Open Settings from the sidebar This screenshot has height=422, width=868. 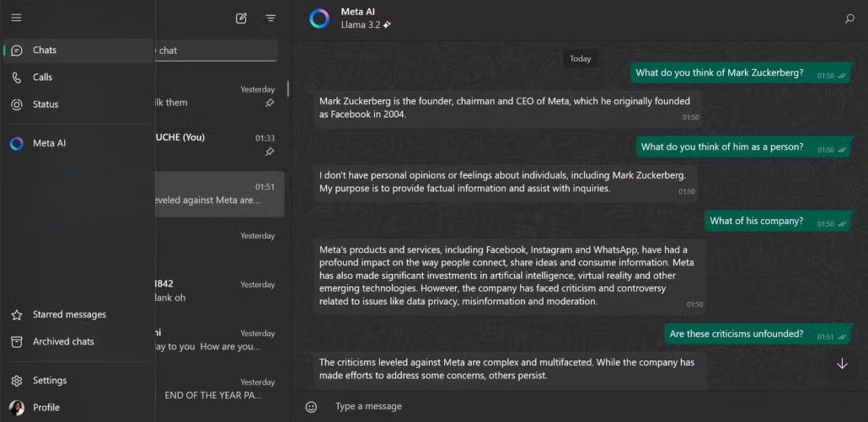pyautogui.click(x=49, y=381)
